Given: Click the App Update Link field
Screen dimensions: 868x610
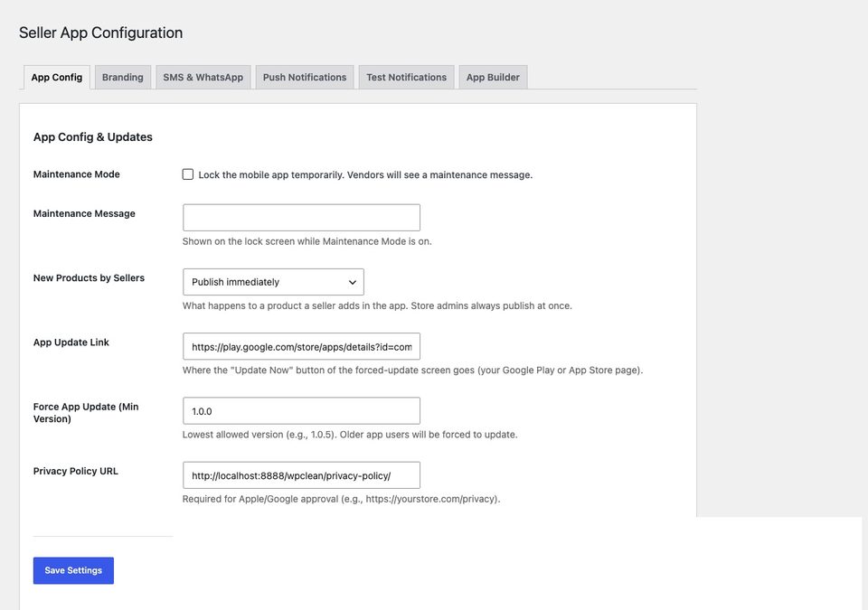Looking at the screenshot, I should (x=301, y=346).
